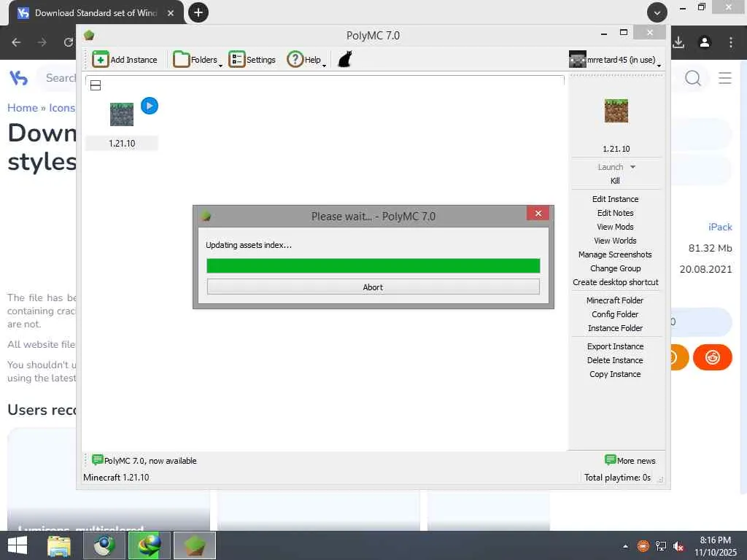This screenshot has width=747, height=560.
Task: Click the Icons breadcrumb link
Action: click(62, 108)
